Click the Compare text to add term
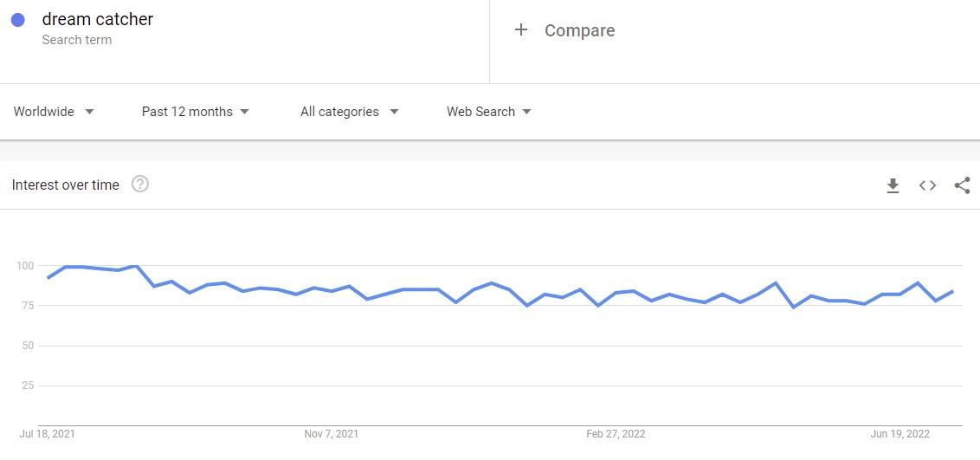This screenshot has height=460, width=980. (x=579, y=30)
